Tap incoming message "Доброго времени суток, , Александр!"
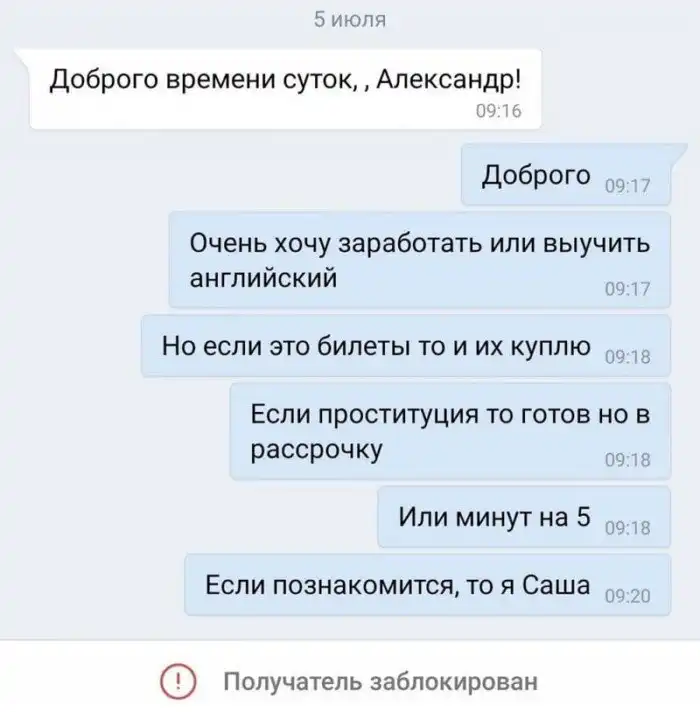Image resolution: width=700 pixels, height=712 pixels. (x=286, y=89)
